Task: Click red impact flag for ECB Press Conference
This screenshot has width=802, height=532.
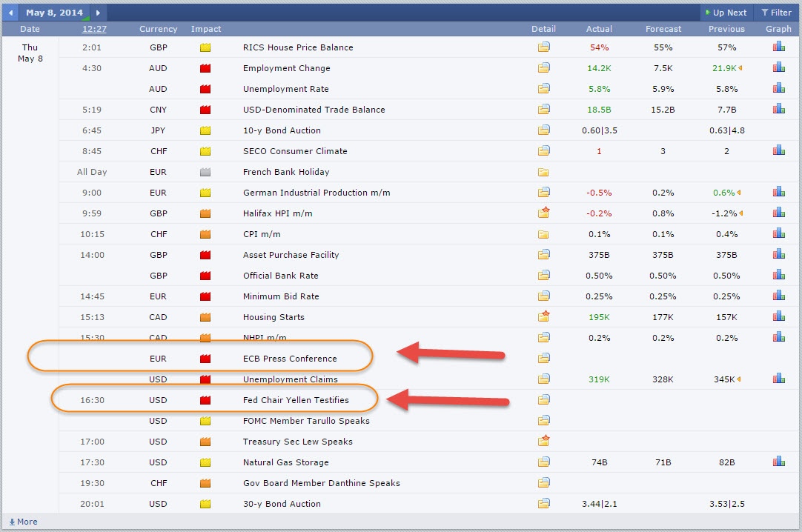Action: point(205,359)
